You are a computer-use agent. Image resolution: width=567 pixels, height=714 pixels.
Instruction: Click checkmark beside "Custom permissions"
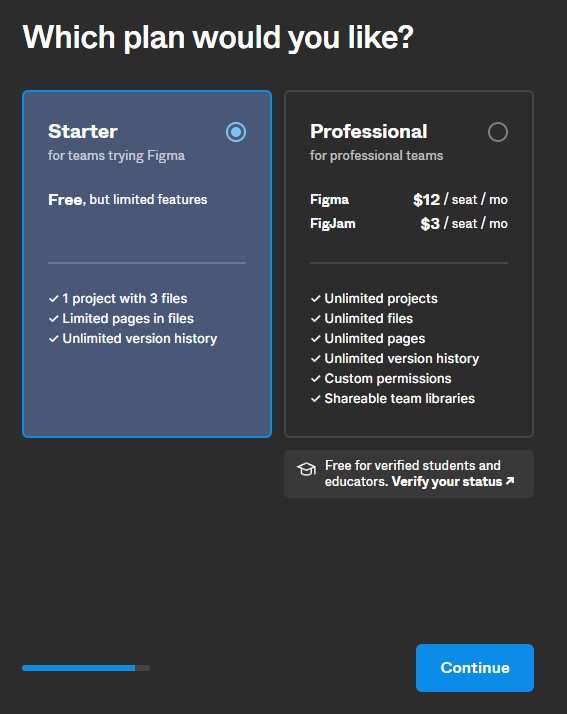click(316, 379)
